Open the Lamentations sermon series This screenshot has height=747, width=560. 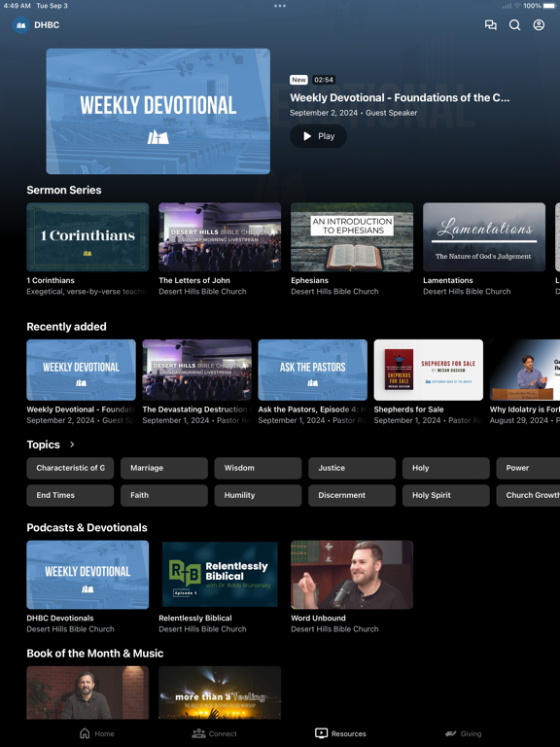click(x=484, y=236)
